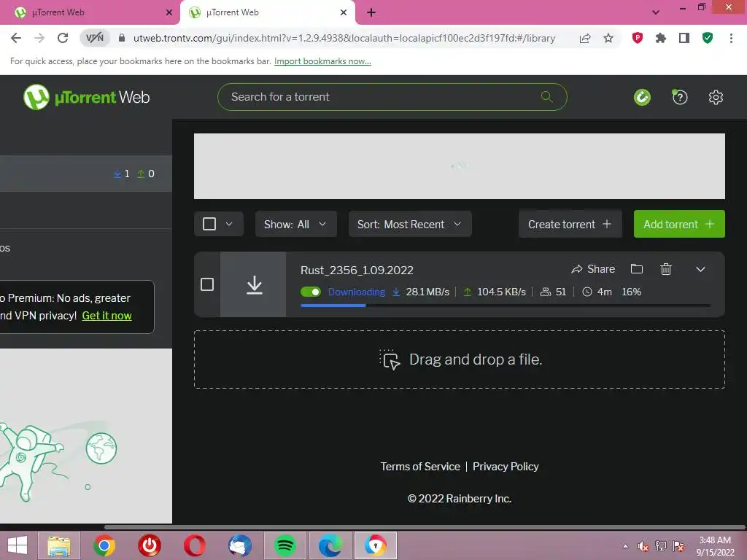The image size is (747, 560).
Task: Open the red shield extension icon
Action: click(x=637, y=38)
